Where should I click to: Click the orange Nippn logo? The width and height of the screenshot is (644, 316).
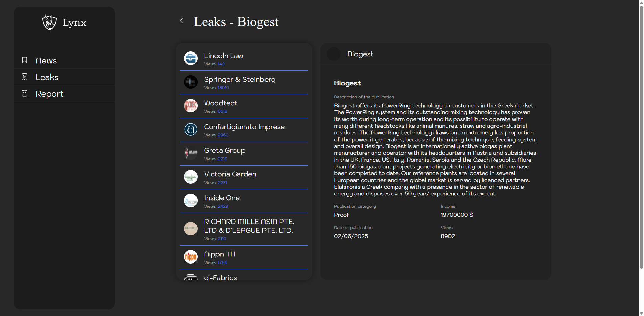(x=191, y=257)
